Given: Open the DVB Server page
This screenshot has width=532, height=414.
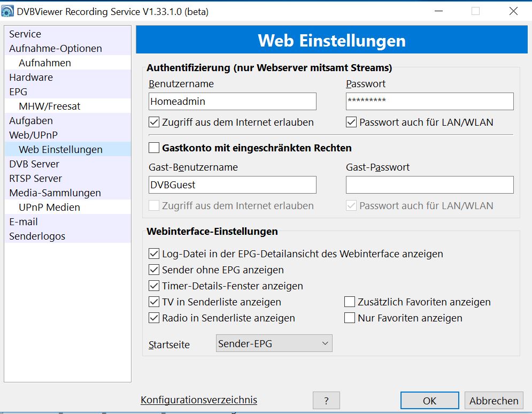Looking at the screenshot, I should tap(68, 164).
